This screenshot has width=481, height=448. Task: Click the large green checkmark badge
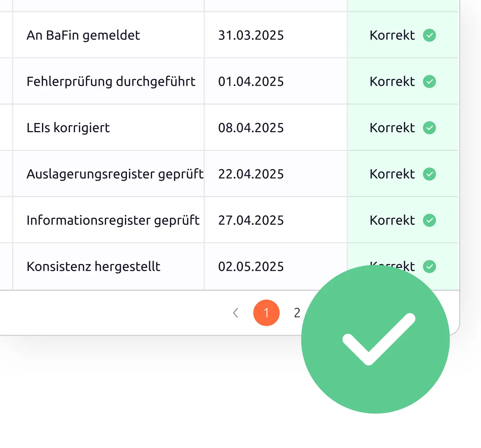click(375, 339)
